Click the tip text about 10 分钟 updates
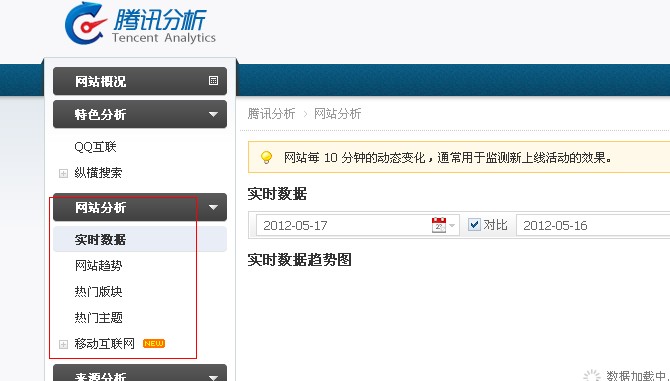 (448, 158)
